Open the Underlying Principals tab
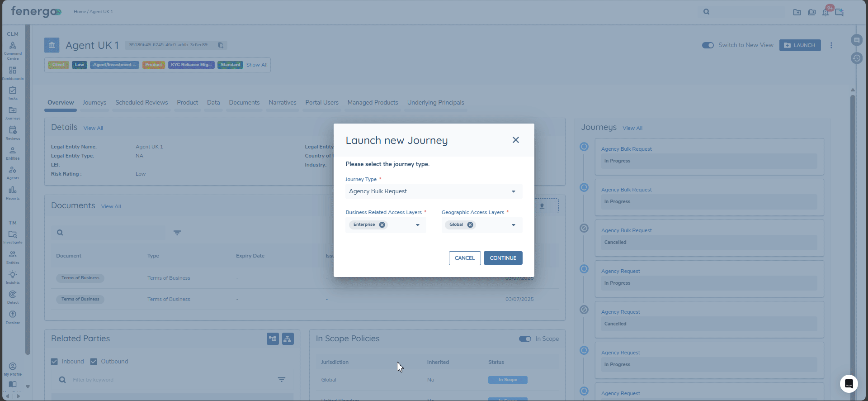The width and height of the screenshot is (868, 401). [x=435, y=103]
